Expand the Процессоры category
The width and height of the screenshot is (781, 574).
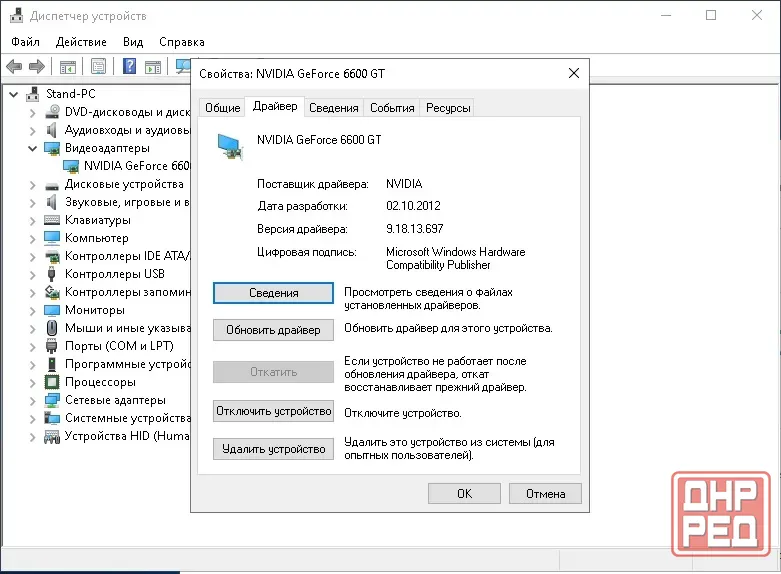[x=32, y=383]
